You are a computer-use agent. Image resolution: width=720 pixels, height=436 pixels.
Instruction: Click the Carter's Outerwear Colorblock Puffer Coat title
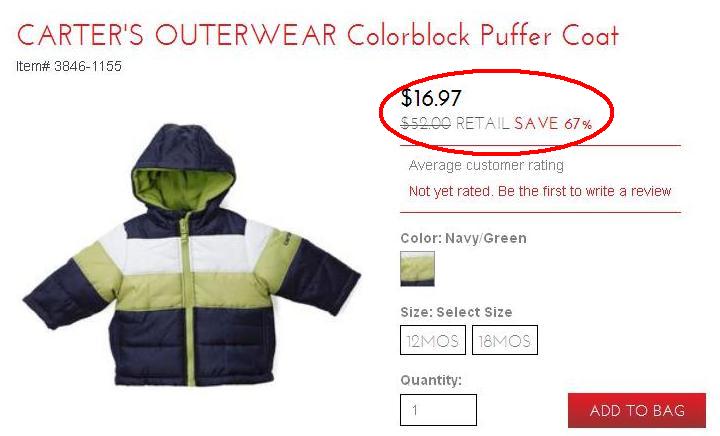318,35
